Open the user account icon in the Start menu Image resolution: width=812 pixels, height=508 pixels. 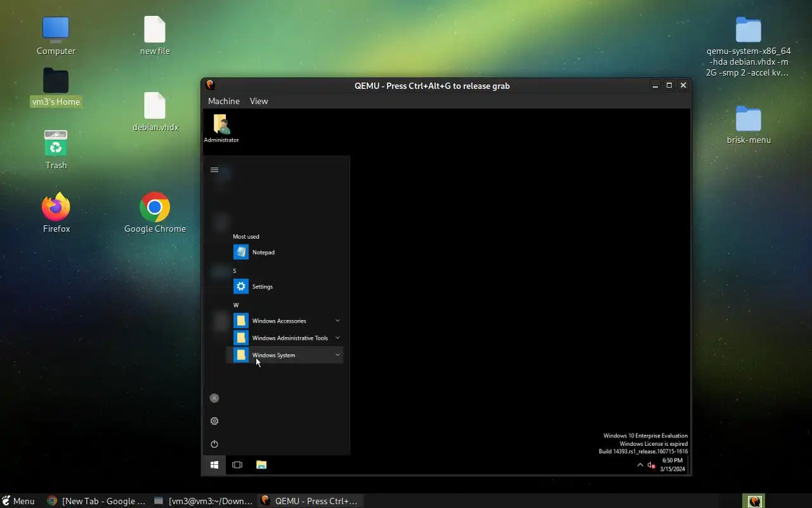(x=214, y=398)
